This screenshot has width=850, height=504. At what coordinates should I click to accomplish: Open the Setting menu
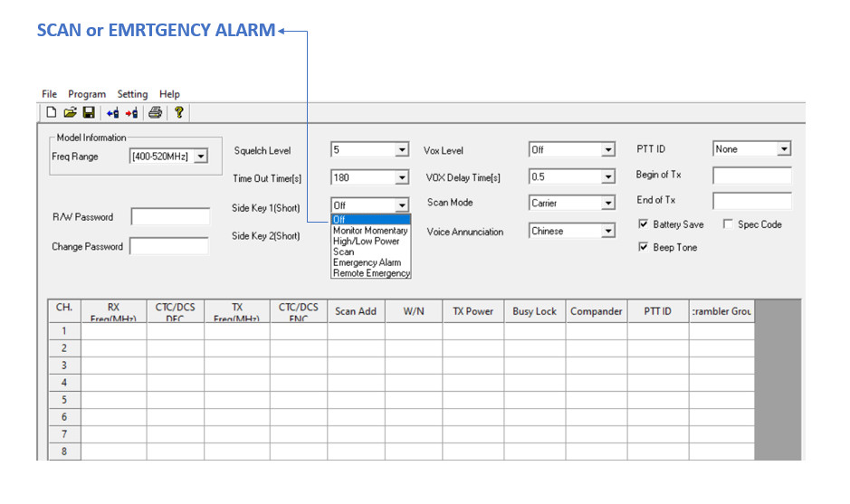(x=132, y=94)
